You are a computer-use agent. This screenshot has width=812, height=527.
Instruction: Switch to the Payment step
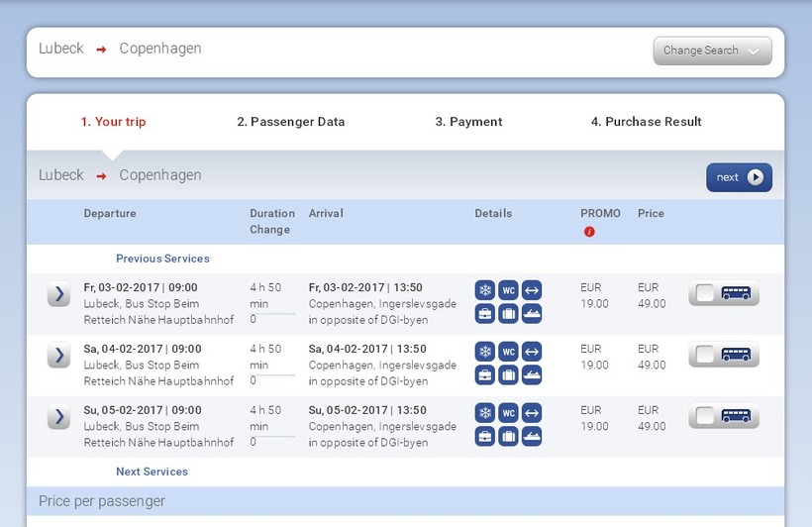point(468,122)
